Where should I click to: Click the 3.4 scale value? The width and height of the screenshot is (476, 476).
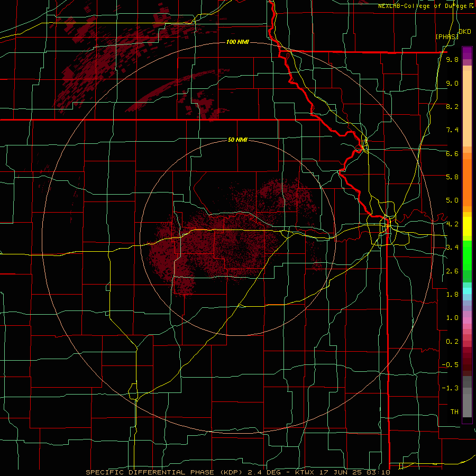pyautogui.click(x=452, y=248)
